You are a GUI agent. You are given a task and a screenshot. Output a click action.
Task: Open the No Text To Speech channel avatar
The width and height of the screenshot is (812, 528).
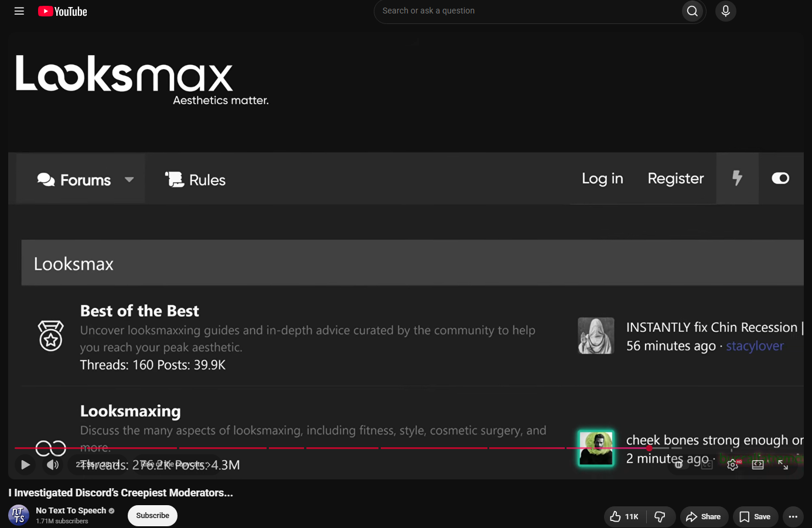point(19,515)
